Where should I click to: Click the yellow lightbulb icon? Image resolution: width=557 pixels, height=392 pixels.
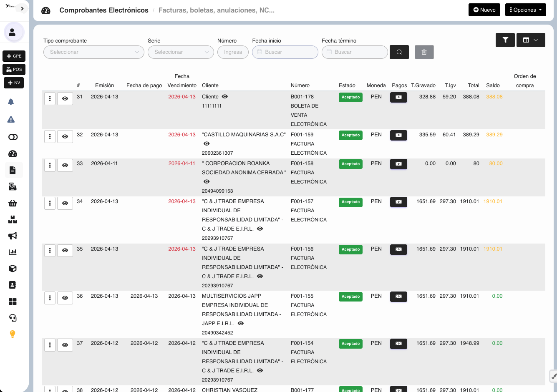(13, 334)
